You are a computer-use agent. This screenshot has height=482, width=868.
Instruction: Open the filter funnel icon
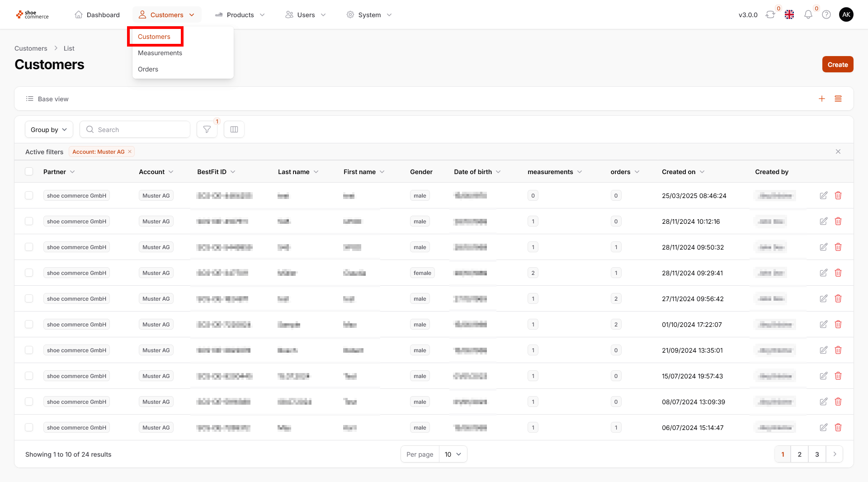tap(207, 130)
